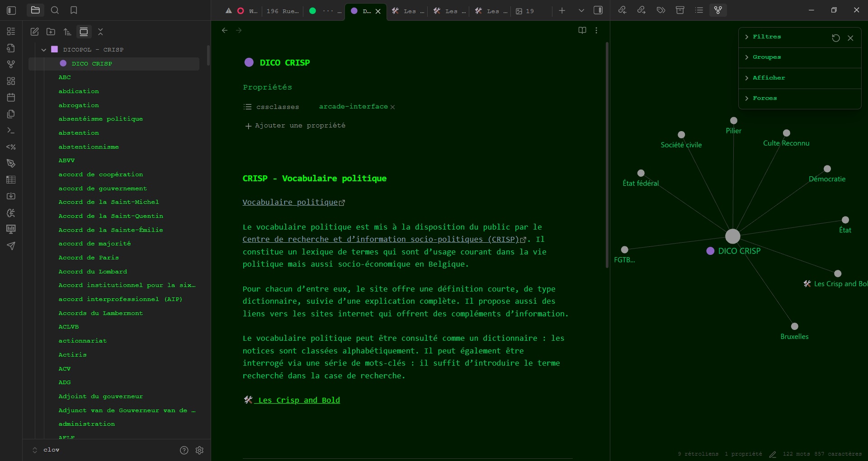Open graph view tab in right sidebar
The height and width of the screenshot is (461, 868).
click(718, 10)
